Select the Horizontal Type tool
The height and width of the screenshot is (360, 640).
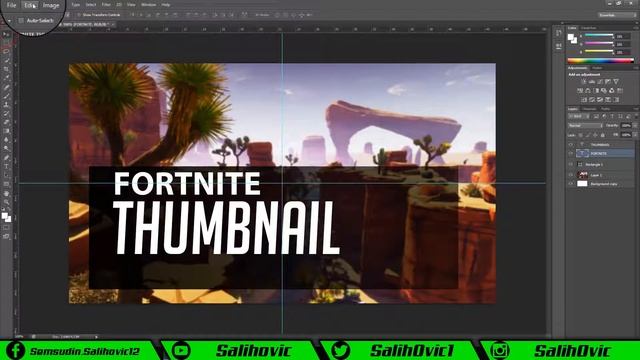pos(6,166)
